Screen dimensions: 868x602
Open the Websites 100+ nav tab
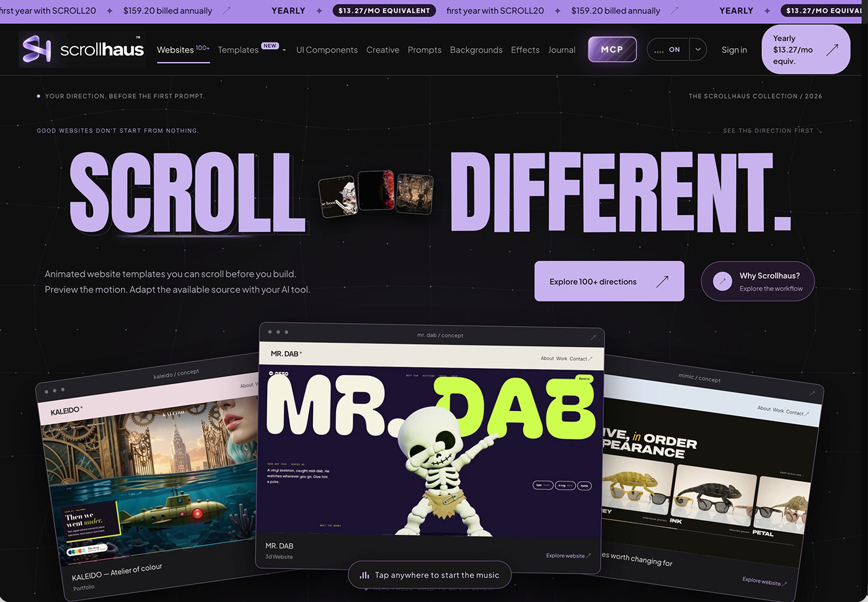(183, 50)
